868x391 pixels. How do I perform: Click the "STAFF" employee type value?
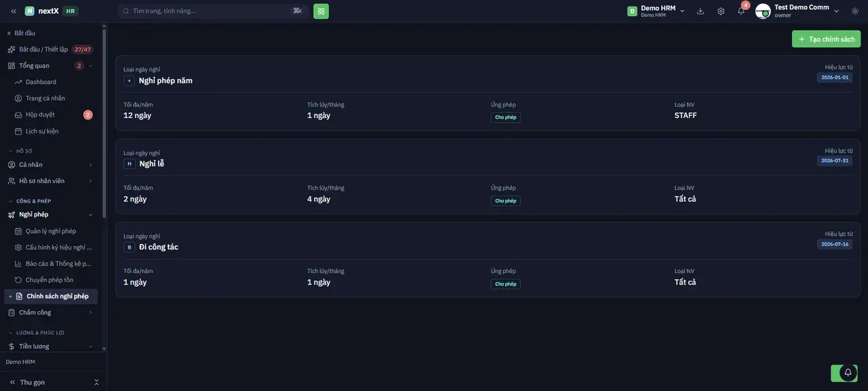(686, 115)
